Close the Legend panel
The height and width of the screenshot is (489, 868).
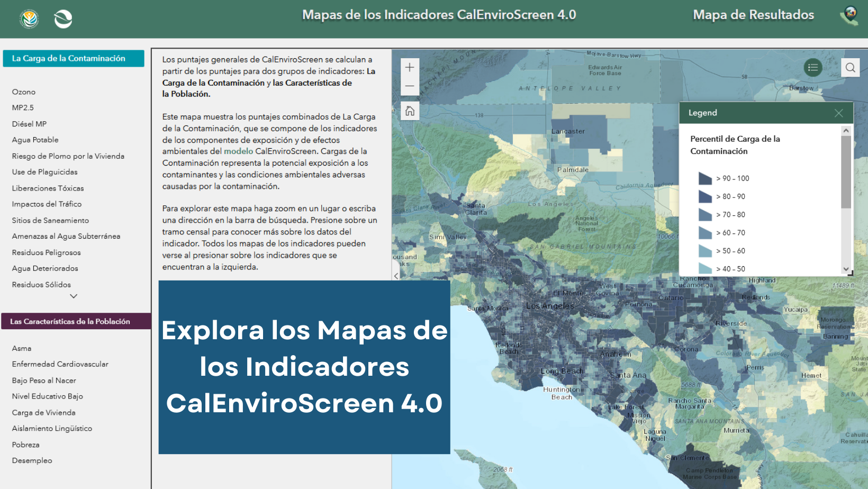pos(839,113)
